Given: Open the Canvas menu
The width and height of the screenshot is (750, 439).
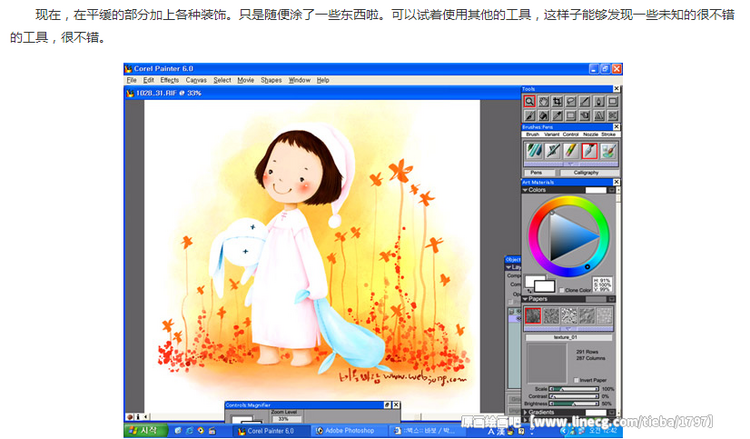Looking at the screenshot, I should coord(196,80).
